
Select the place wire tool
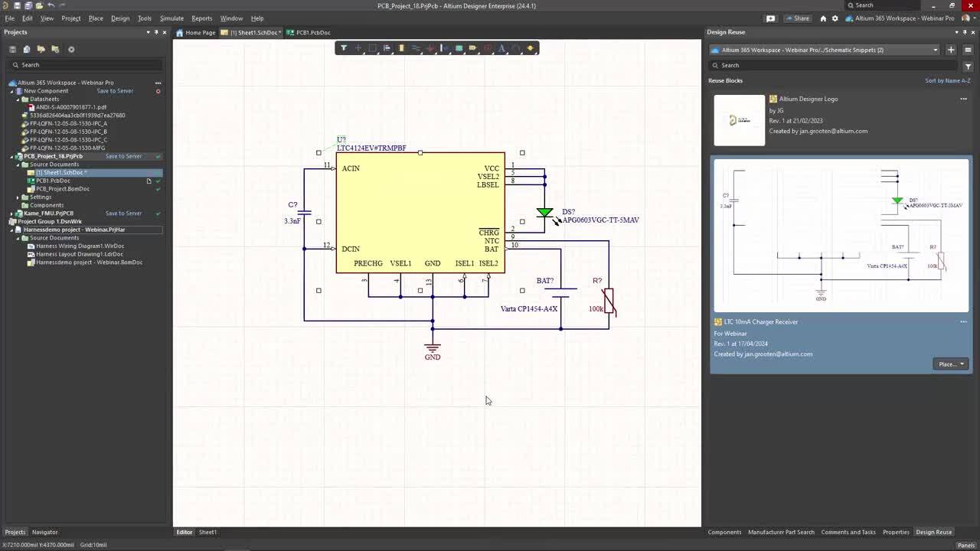point(416,48)
